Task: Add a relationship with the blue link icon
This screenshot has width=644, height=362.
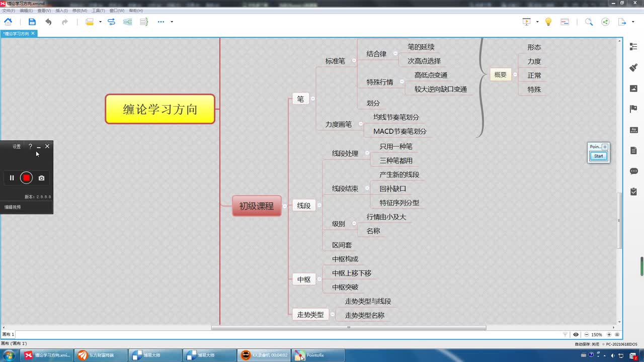Action: (112, 22)
